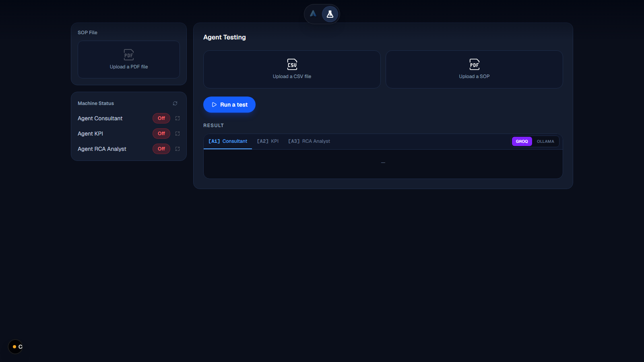644x362 pixels.
Task: Open the [A1] Consultant result tab
Action: (228, 141)
